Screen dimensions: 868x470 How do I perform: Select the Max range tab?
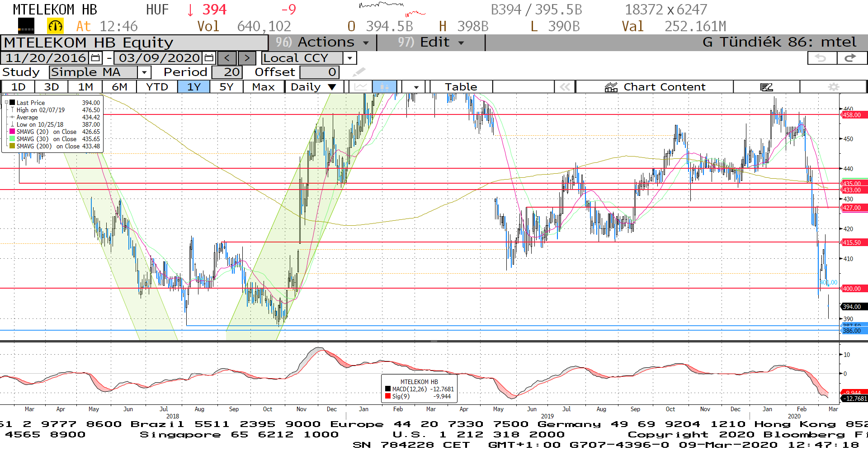[264, 87]
